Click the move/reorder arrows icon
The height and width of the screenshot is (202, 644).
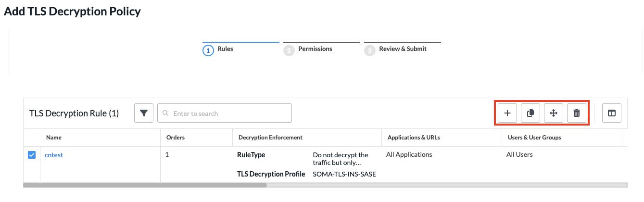pos(554,113)
